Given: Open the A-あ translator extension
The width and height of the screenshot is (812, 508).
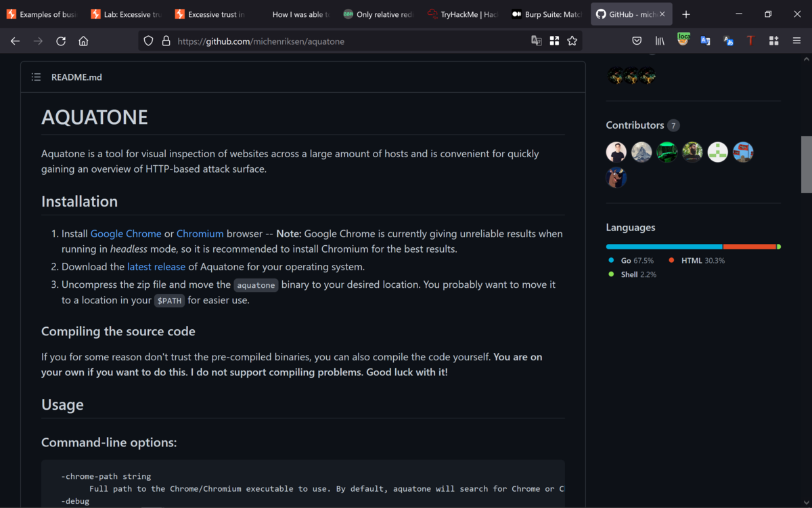Looking at the screenshot, I should pyautogui.click(x=728, y=41).
